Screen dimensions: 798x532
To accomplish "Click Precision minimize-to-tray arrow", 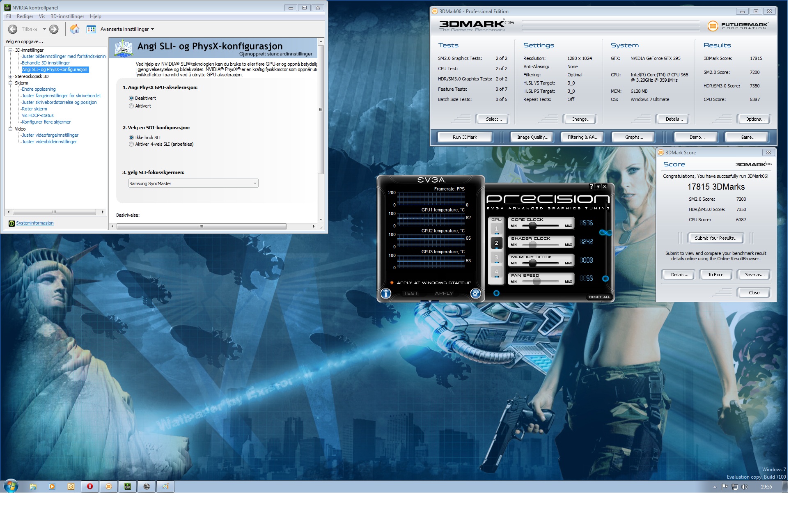I will (598, 186).
